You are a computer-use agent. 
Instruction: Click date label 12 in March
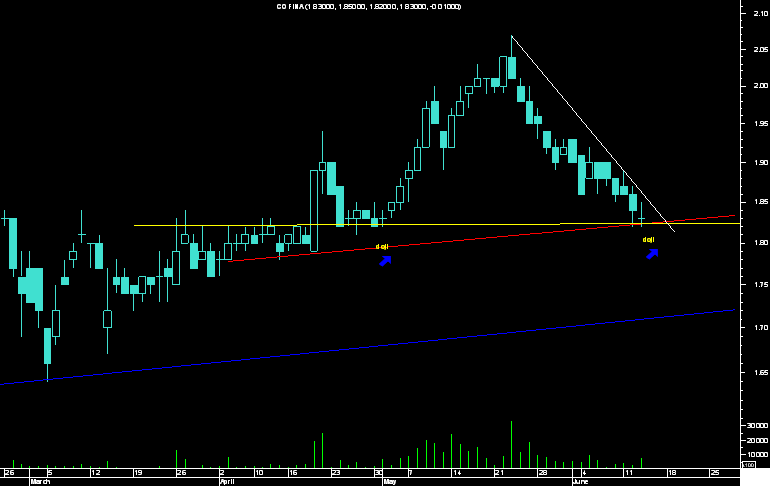tap(96, 473)
